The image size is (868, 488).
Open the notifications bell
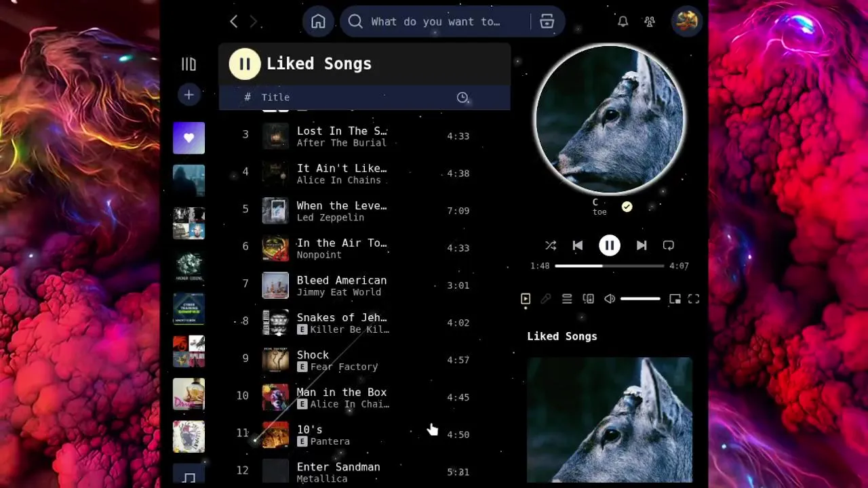[x=623, y=22]
